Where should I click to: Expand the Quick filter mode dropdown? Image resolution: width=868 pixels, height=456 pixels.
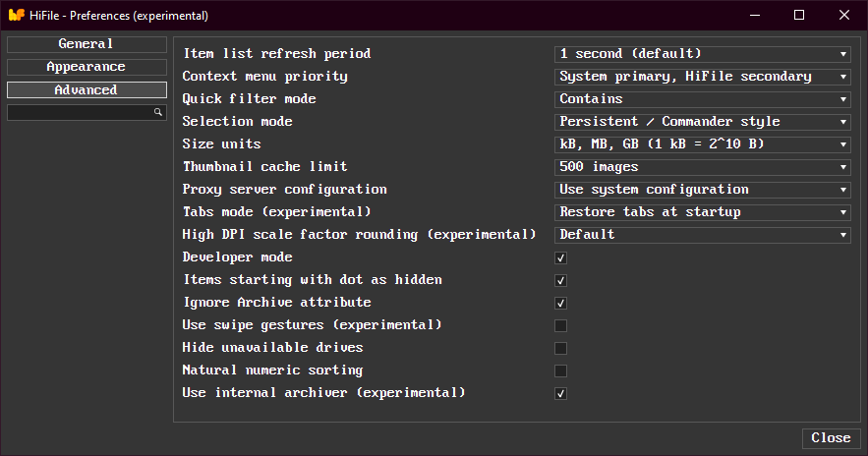[x=702, y=99]
